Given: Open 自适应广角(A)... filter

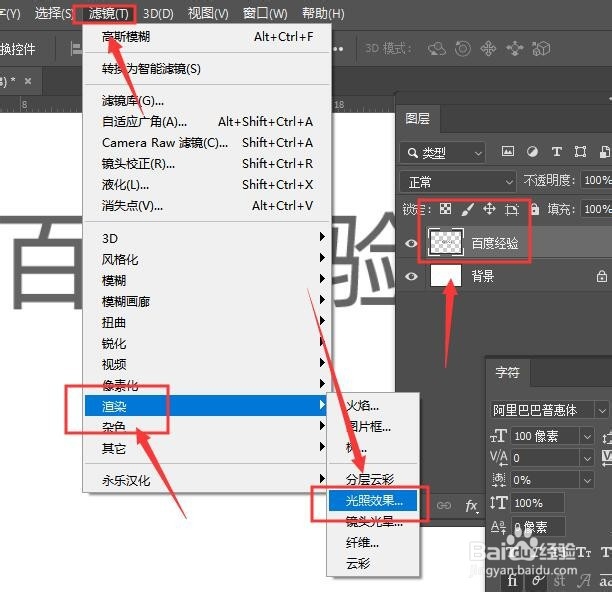Looking at the screenshot, I should click(x=207, y=122).
